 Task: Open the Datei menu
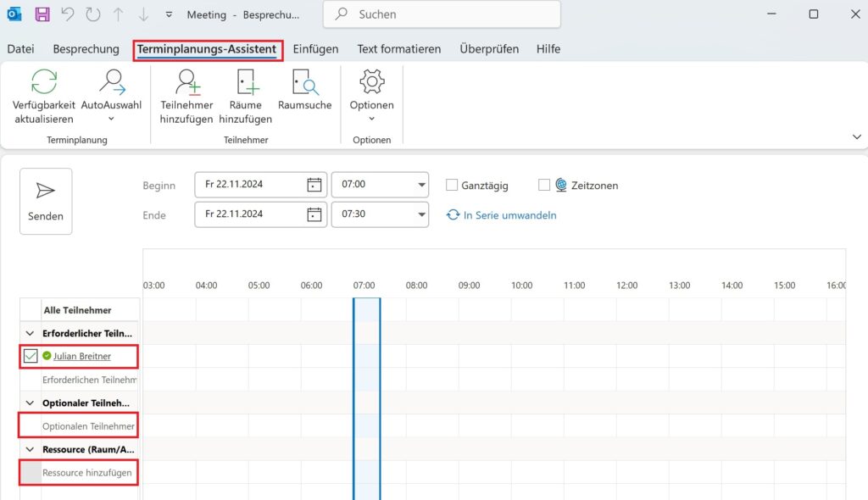(20, 48)
